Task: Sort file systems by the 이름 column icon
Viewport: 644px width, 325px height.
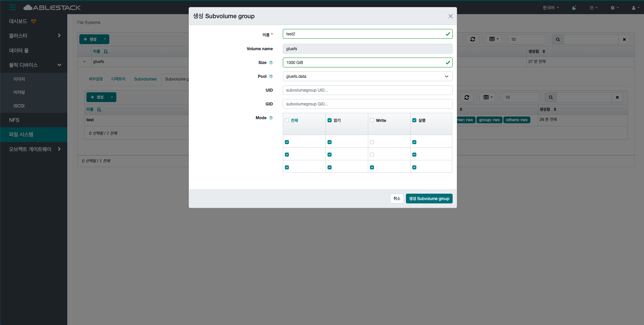Action: click(x=106, y=52)
